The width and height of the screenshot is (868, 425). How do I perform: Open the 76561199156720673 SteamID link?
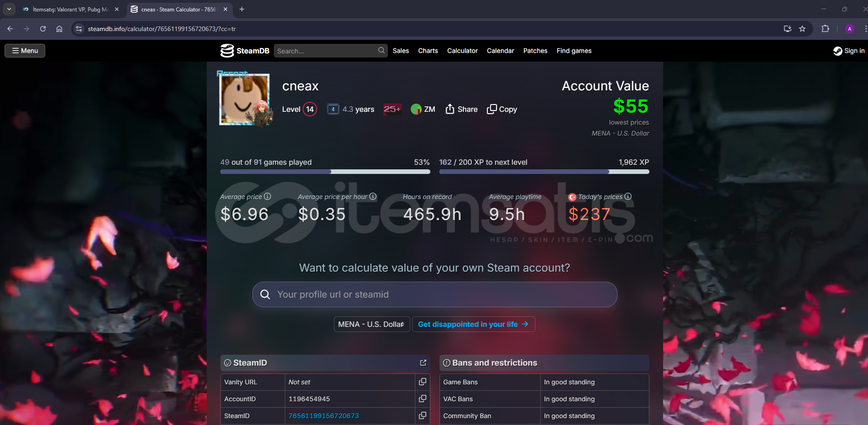[x=324, y=416]
